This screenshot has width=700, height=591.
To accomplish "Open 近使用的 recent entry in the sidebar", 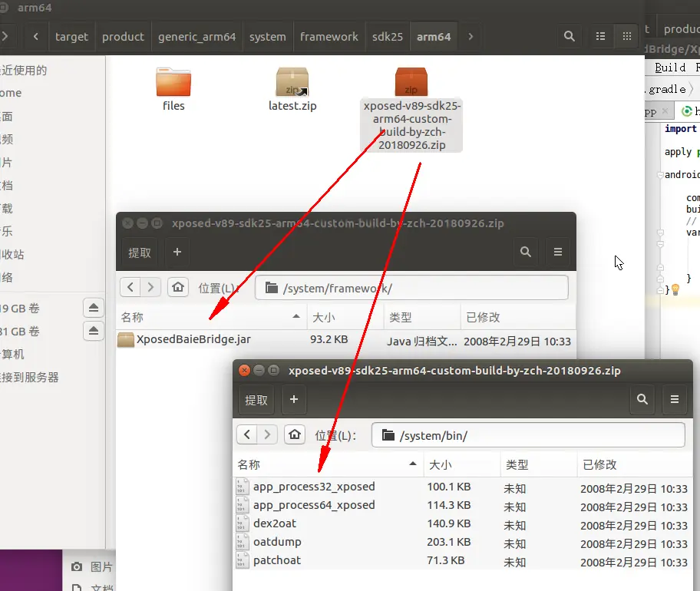I will (x=23, y=70).
